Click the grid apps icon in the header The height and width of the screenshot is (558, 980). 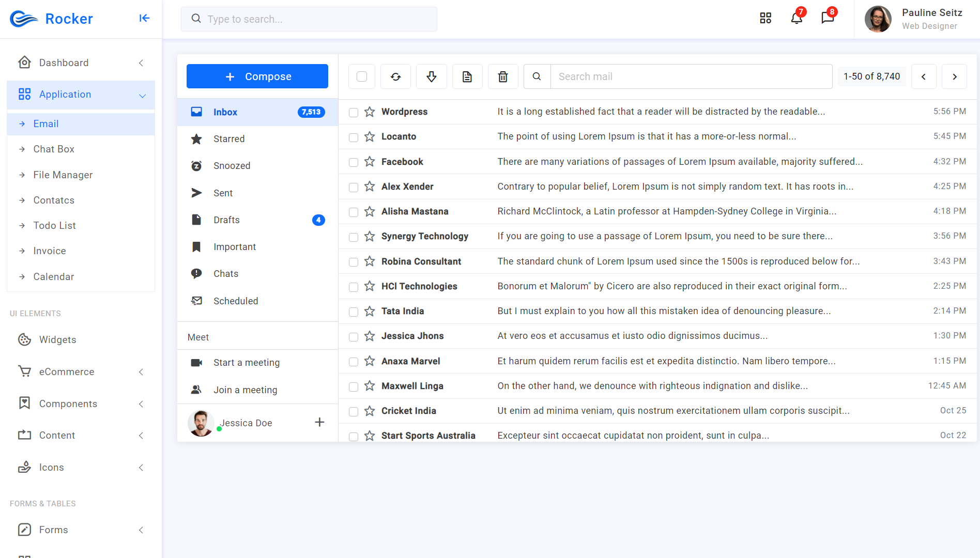(765, 18)
